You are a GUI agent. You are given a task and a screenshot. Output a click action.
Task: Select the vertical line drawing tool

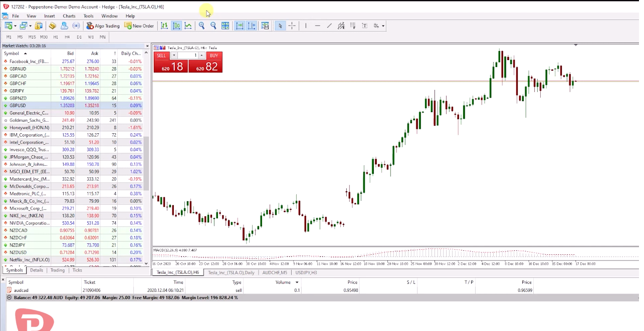click(306, 26)
